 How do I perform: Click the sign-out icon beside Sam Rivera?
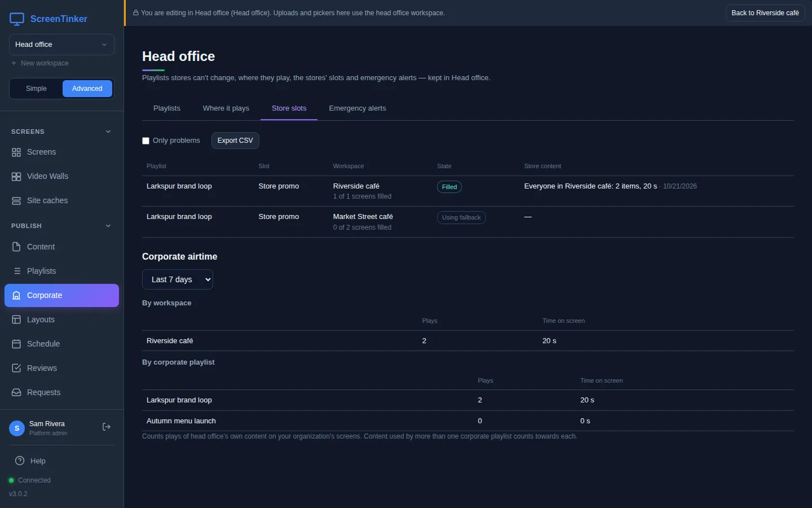[x=106, y=427]
